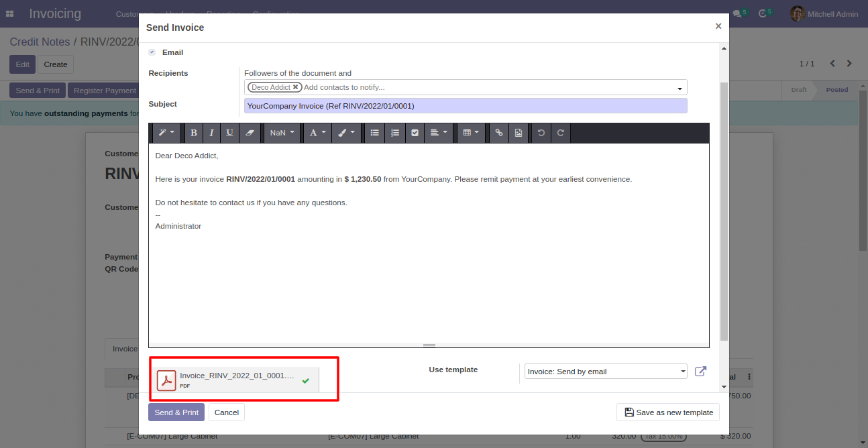
Task: Insert an image into the email body
Action: [x=519, y=133]
